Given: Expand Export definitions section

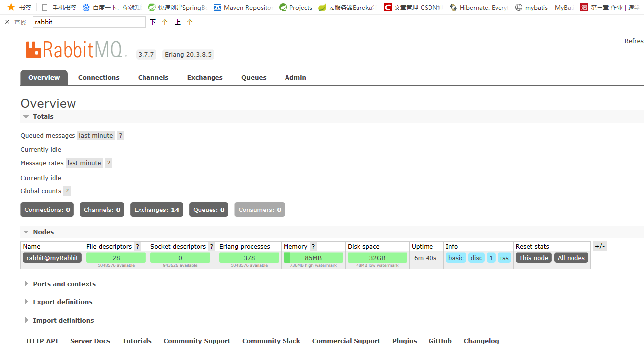Looking at the screenshot, I should click(x=63, y=302).
